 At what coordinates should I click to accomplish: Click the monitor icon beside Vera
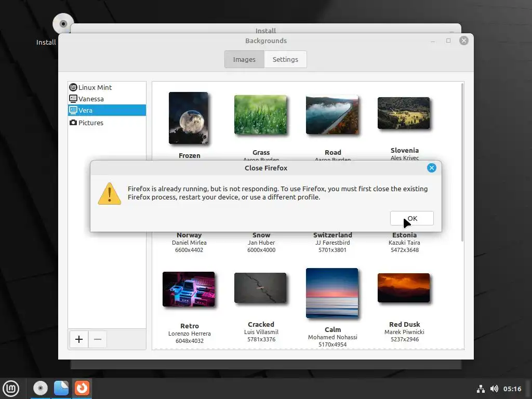click(73, 110)
